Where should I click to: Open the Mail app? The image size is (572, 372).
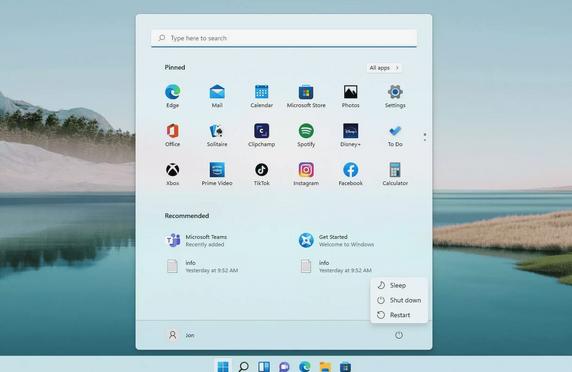click(217, 96)
